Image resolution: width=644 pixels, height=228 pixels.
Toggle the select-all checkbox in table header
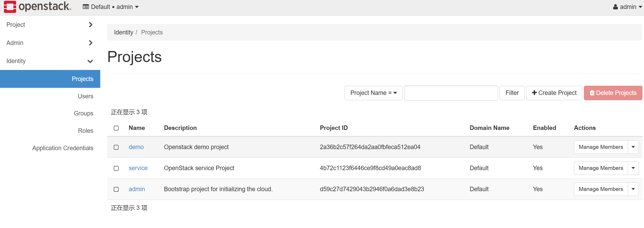[x=116, y=128]
